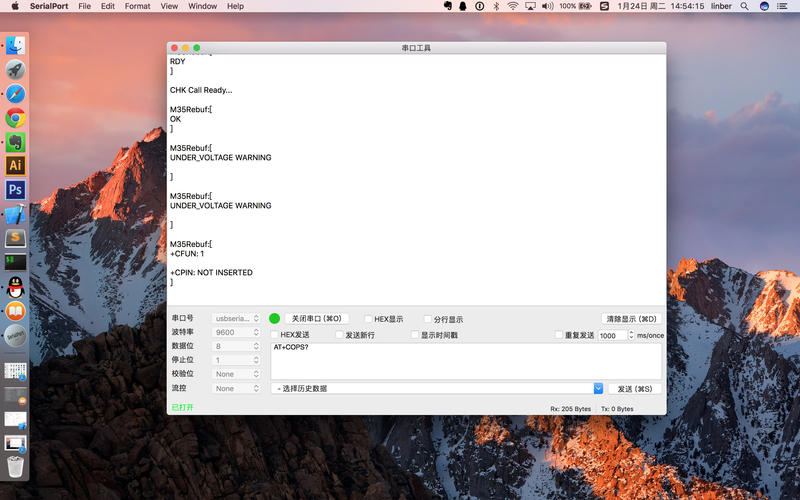Image resolution: width=800 pixels, height=500 pixels.
Task: Open Notification Center list icon
Action: click(x=782, y=6)
